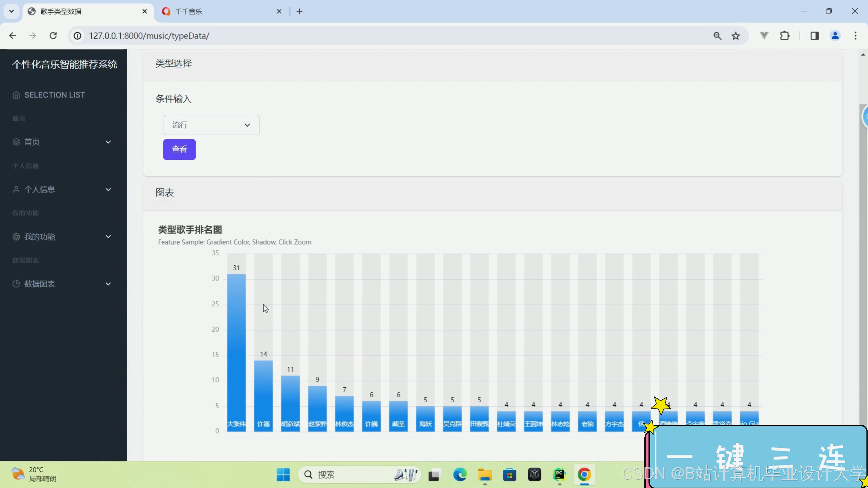Click the 查看 button

[x=179, y=149]
